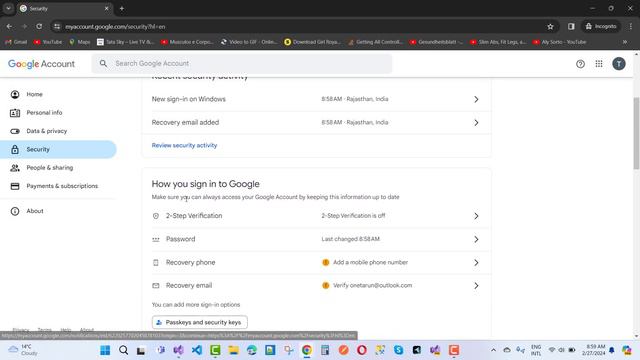Switch to Chrome on taskbar
The width and height of the screenshot is (640, 360).
[x=307, y=350]
